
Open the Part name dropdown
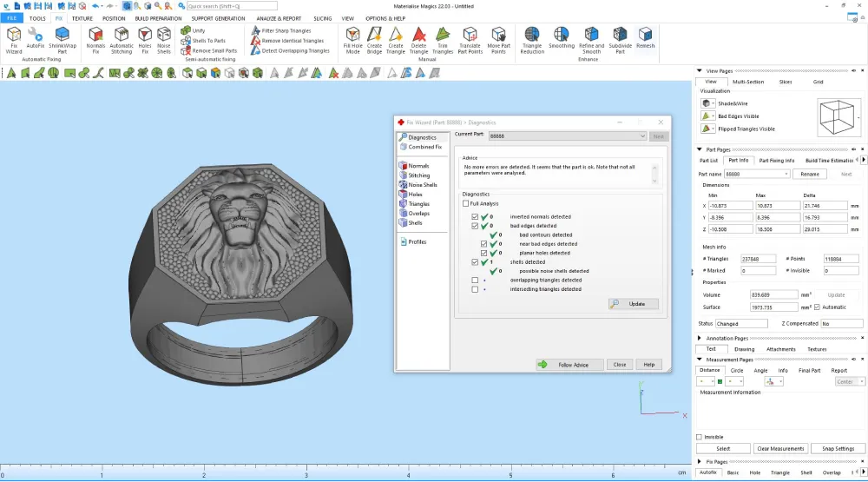(x=756, y=174)
